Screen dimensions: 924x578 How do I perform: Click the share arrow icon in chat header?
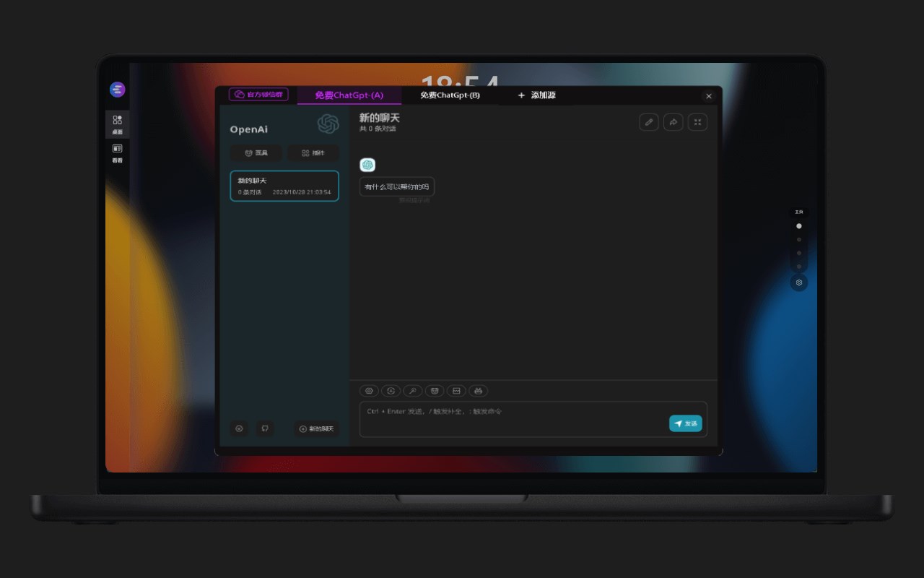coord(673,122)
